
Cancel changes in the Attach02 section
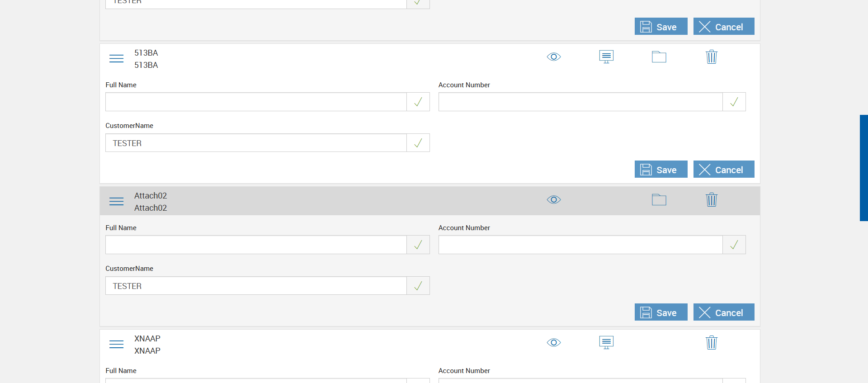723,312
